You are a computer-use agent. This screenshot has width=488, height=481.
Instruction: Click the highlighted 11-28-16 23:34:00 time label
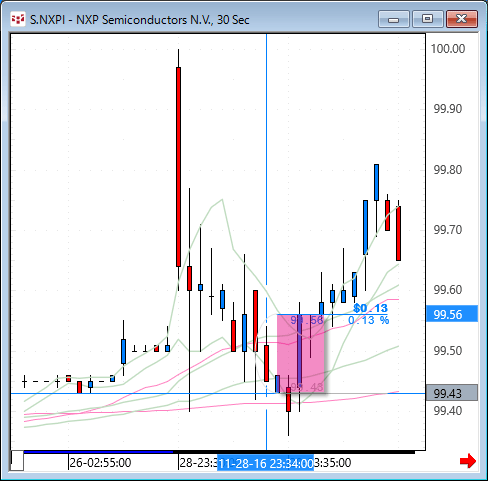pyautogui.click(x=266, y=463)
